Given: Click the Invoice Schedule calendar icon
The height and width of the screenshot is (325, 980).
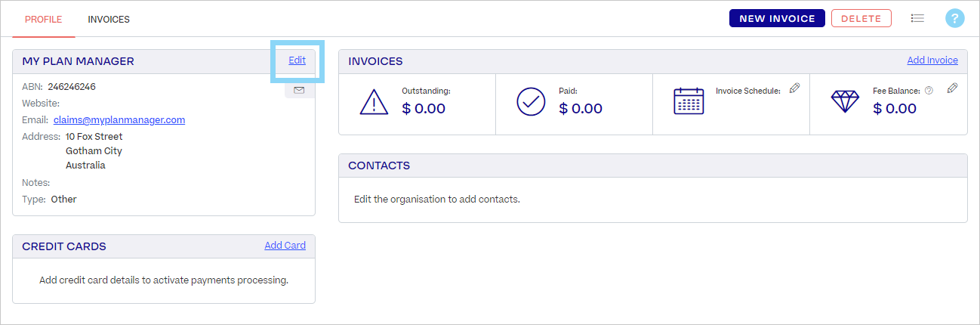Looking at the screenshot, I should pyautogui.click(x=689, y=101).
